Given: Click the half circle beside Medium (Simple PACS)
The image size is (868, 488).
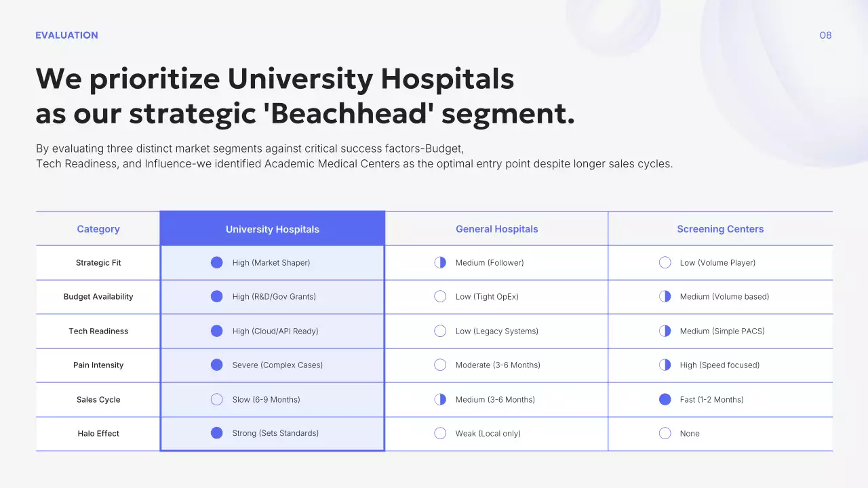Looking at the screenshot, I should pos(665,331).
